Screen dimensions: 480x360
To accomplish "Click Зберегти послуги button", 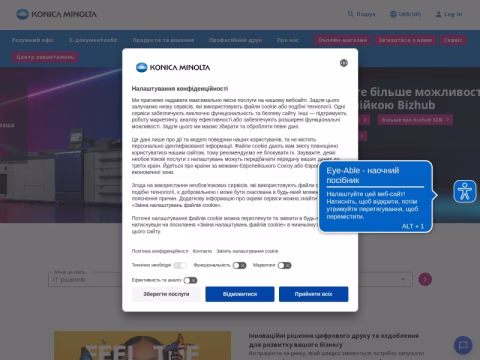I will pyautogui.click(x=166, y=294).
